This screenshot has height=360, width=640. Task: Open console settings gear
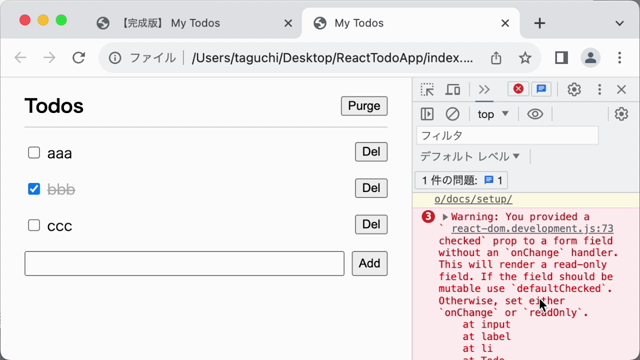(621, 114)
